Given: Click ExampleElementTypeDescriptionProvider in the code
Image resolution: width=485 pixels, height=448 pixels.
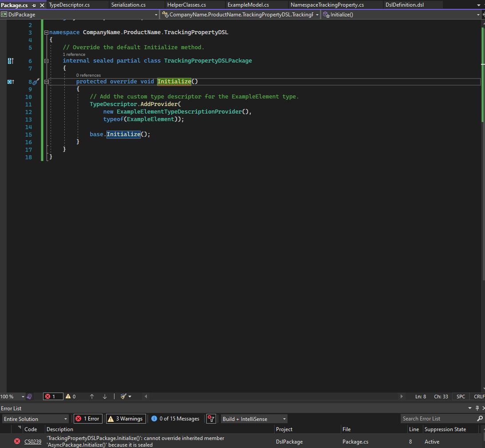Looking at the screenshot, I should (x=179, y=112).
